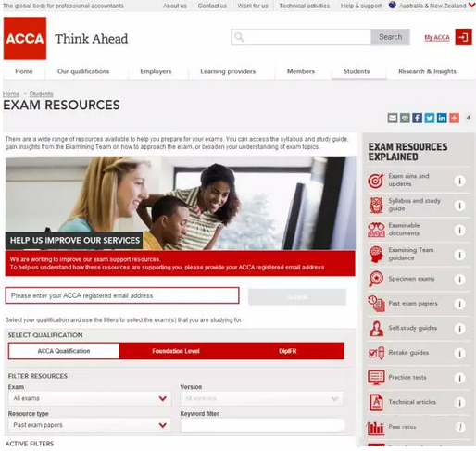Viewport: 476px width, 451px height.
Task: Click the Examining Team guidance head icon
Action: pos(376,255)
